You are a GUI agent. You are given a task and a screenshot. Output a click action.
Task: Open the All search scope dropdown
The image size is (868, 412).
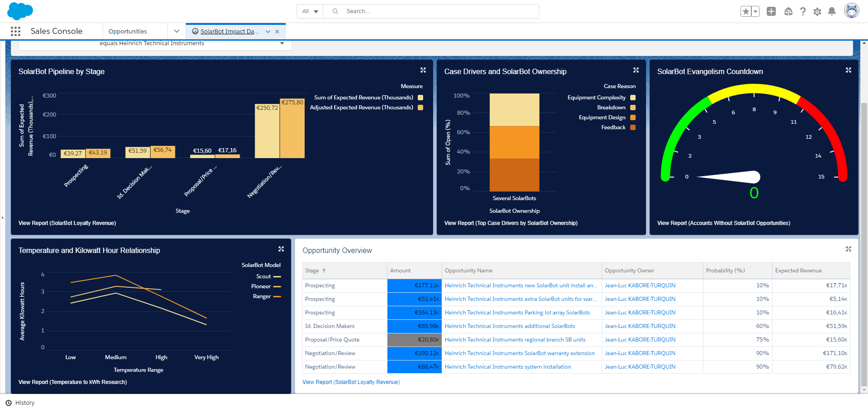(310, 11)
